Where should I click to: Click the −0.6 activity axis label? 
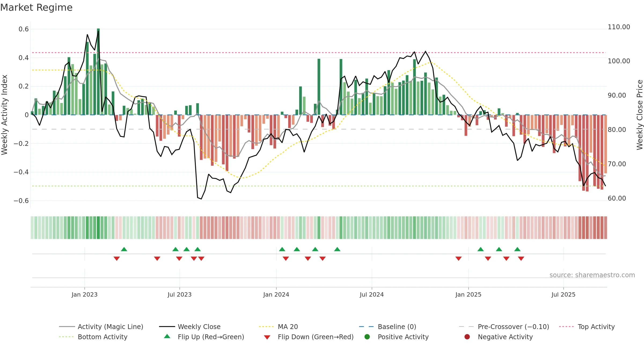click(21, 201)
